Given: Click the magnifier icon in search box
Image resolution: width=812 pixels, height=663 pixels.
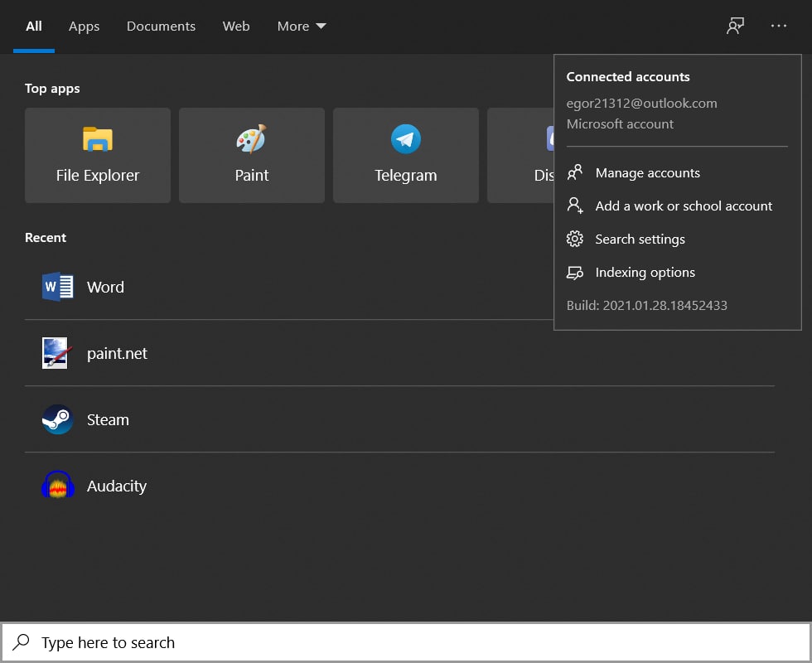Looking at the screenshot, I should (x=22, y=641).
